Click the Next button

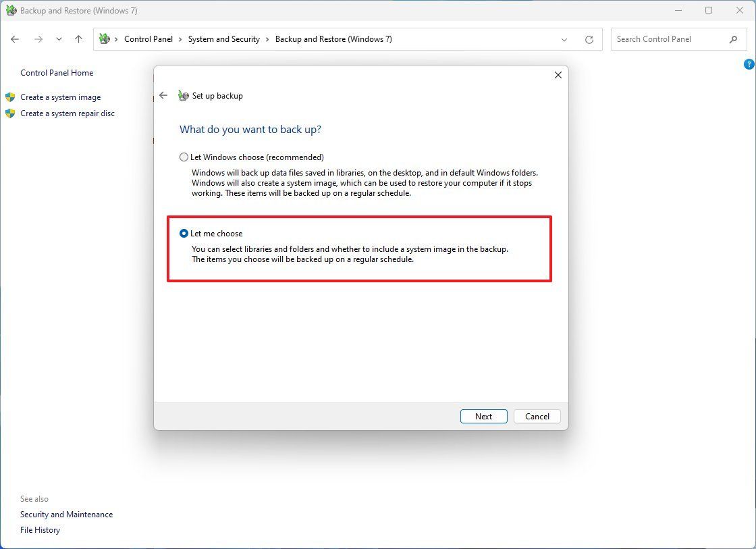click(483, 416)
